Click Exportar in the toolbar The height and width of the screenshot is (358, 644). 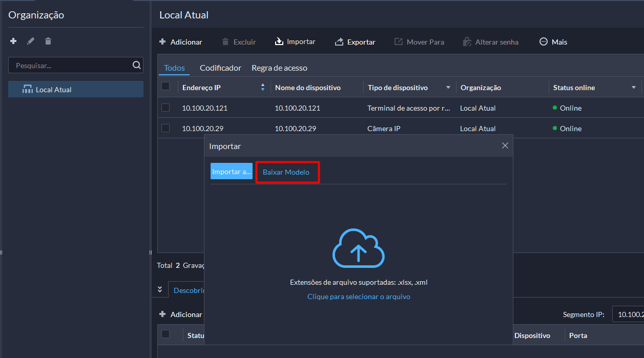(x=355, y=42)
